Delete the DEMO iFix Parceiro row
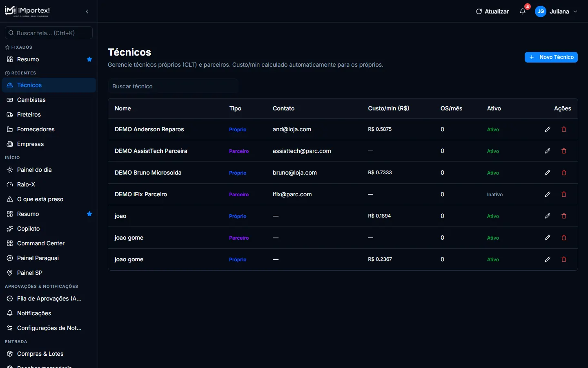This screenshot has width=588, height=368. point(564,194)
